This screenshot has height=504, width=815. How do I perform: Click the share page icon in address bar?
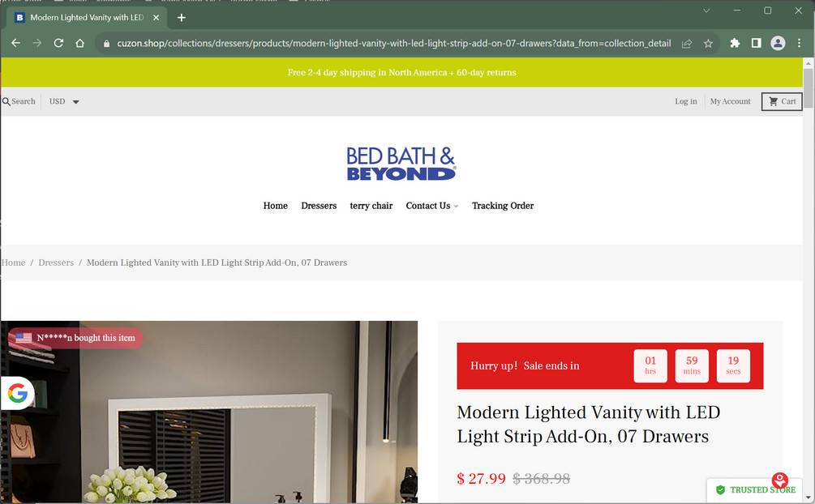(x=687, y=43)
